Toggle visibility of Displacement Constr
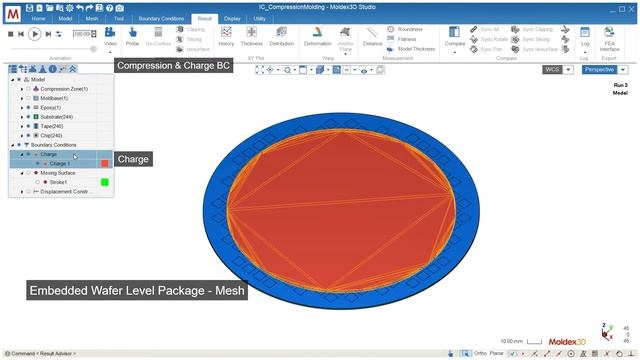Image resolution: width=640 pixels, height=360 pixels. pos(28,192)
